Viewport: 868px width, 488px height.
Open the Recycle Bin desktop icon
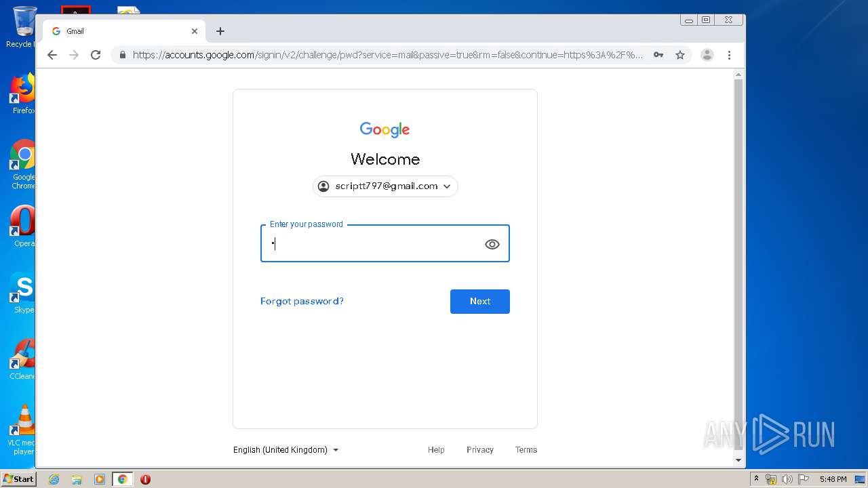22,27
